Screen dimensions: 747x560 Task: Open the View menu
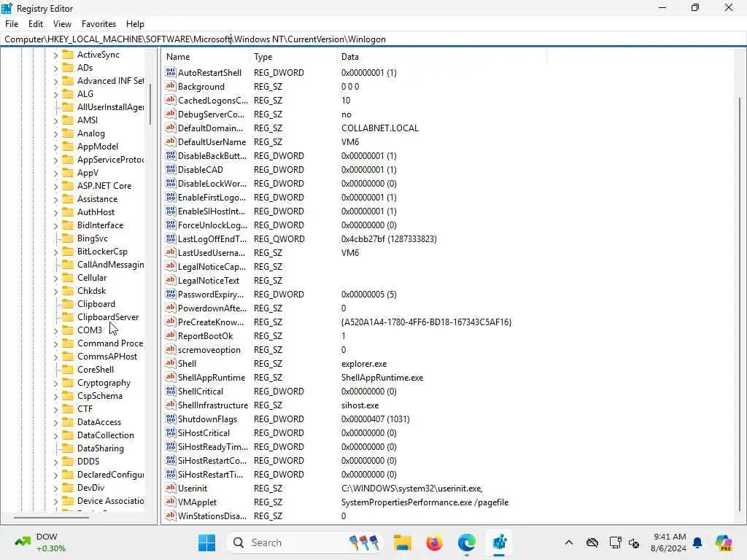pos(62,24)
